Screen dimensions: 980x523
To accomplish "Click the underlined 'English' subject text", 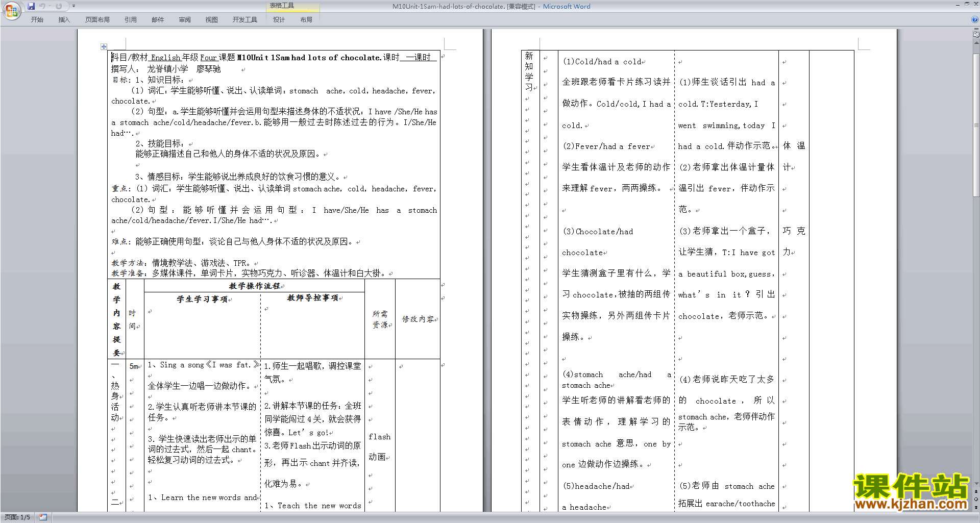I will pyautogui.click(x=165, y=58).
